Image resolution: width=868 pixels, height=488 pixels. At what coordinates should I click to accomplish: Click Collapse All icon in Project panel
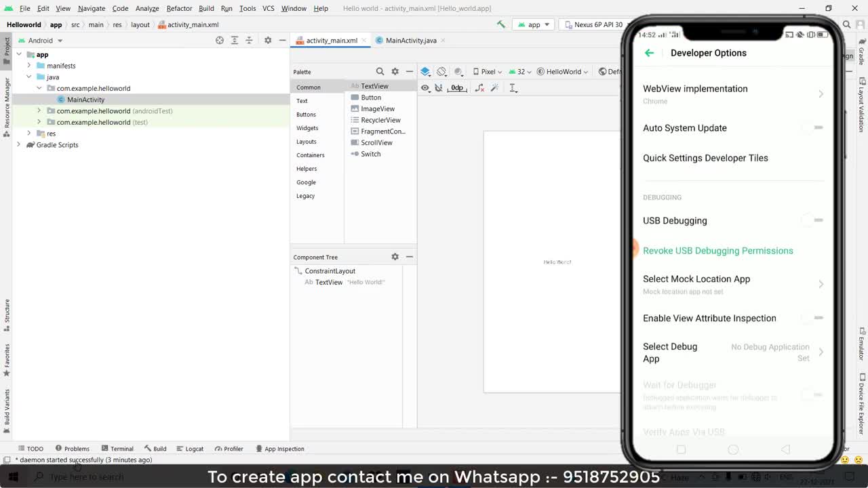click(249, 41)
